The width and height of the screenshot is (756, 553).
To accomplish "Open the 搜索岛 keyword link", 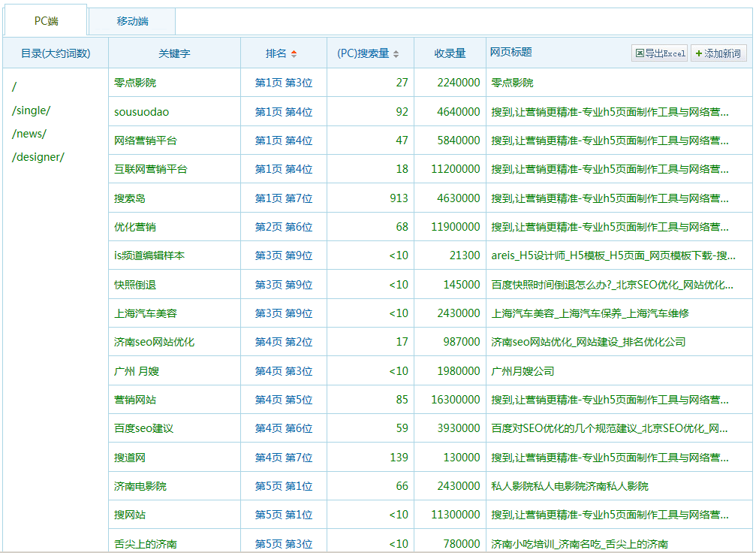I will pos(130,198).
